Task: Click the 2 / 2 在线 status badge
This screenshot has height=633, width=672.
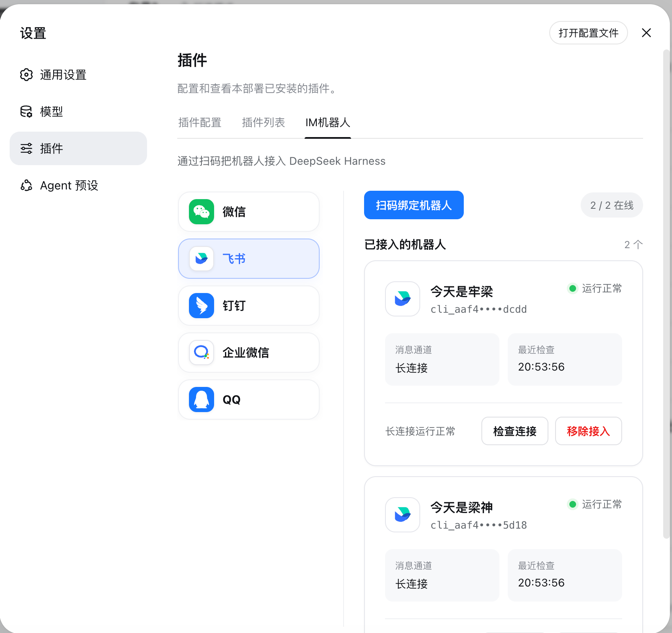Action: click(612, 205)
